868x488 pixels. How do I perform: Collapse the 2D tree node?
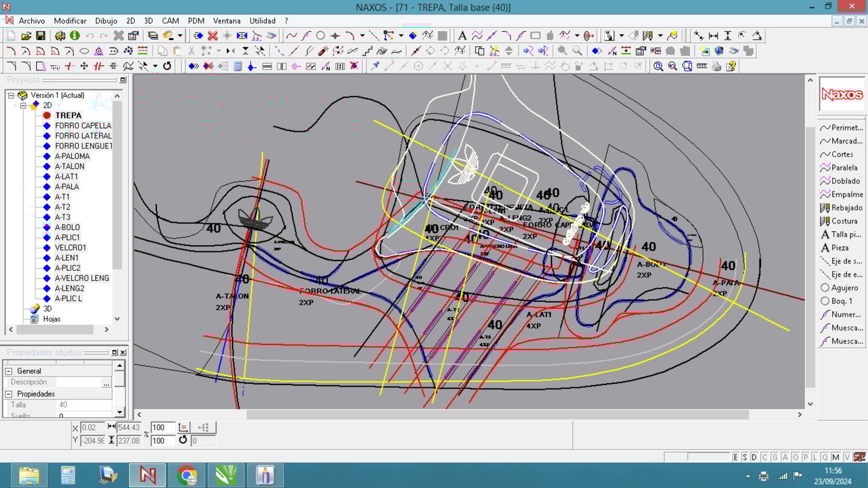pyautogui.click(x=23, y=105)
